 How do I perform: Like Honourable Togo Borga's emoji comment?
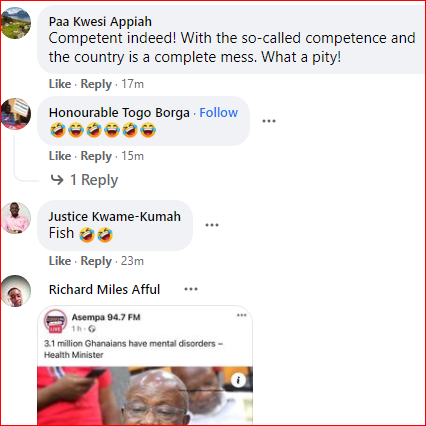click(x=60, y=156)
